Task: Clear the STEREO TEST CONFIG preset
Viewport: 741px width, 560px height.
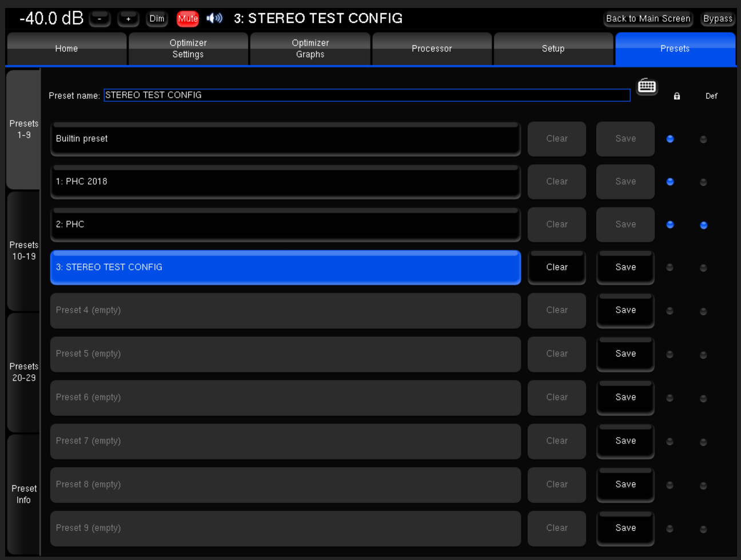Action: (x=557, y=267)
